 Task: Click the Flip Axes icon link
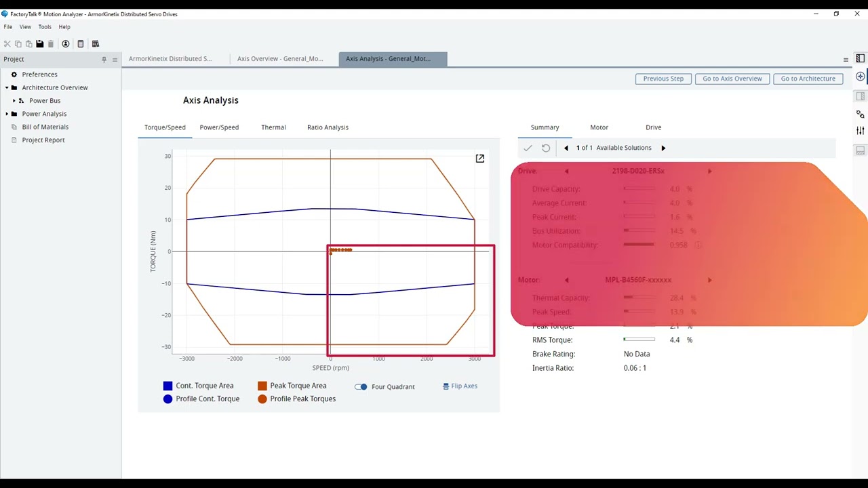460,386
